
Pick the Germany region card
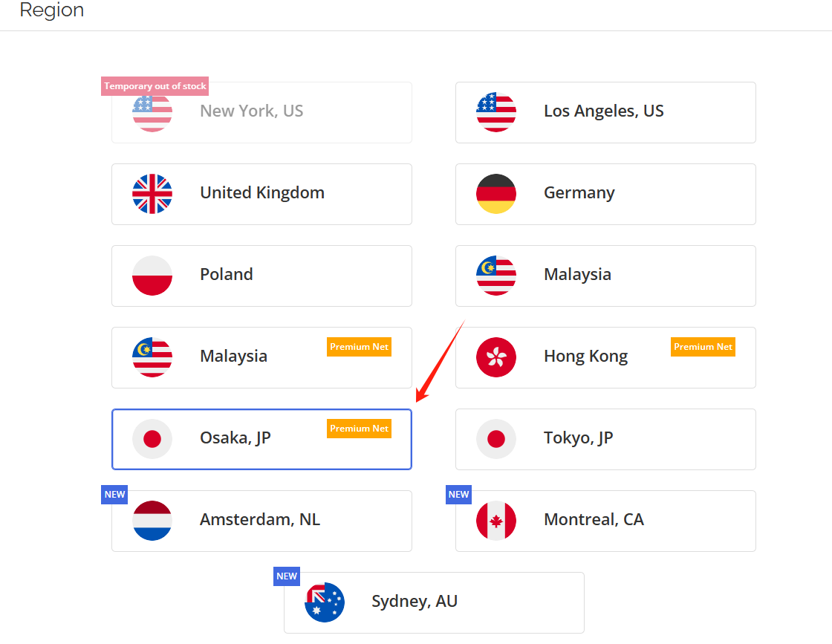(605, 194)
